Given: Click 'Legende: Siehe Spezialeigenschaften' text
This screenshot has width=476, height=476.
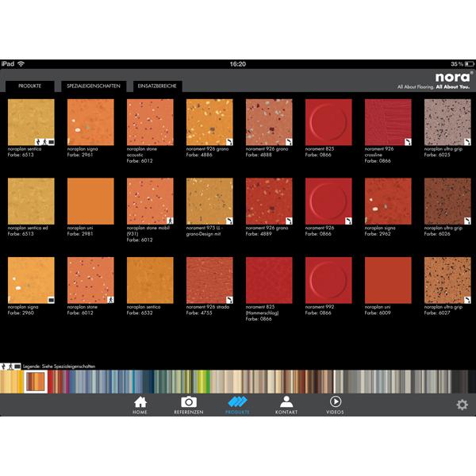Looking at the screenshot, I should click(x=59, y=367).
